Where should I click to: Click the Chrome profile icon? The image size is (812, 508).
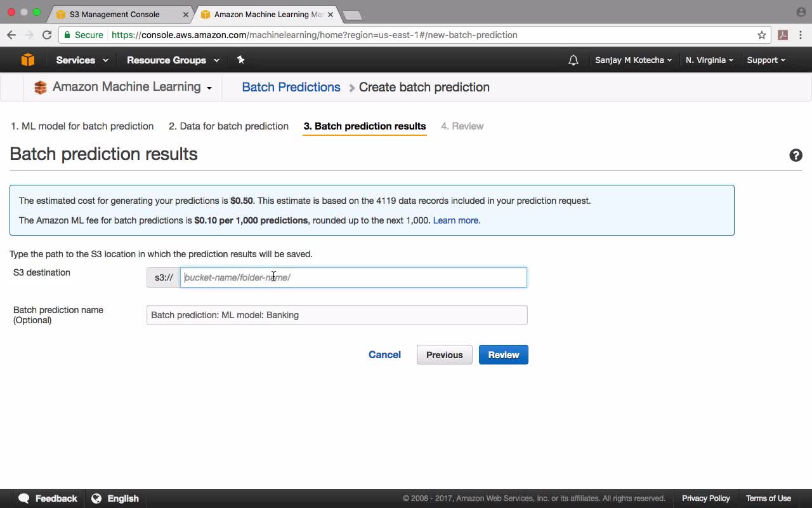tap(801, 12)
